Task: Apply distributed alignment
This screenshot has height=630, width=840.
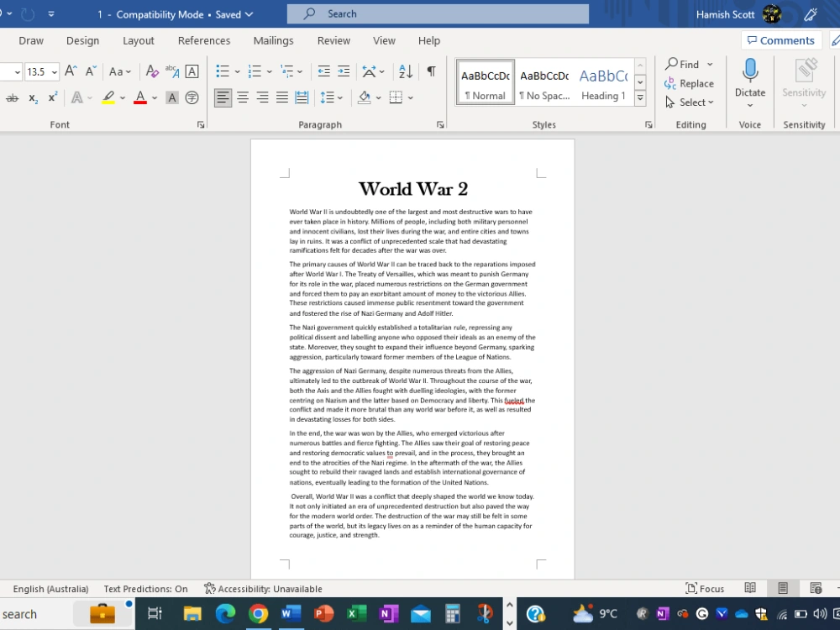Action: tap(302, 97)
